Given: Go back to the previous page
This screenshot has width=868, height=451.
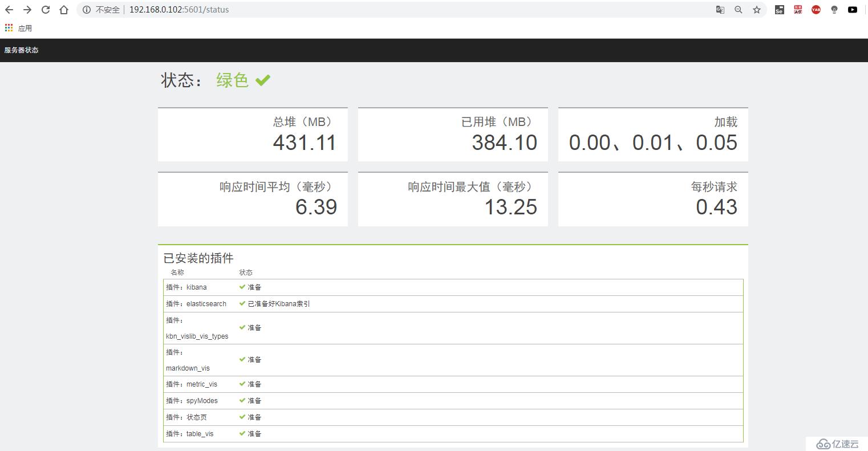Looking at the screenshot, I should point(9,10).
